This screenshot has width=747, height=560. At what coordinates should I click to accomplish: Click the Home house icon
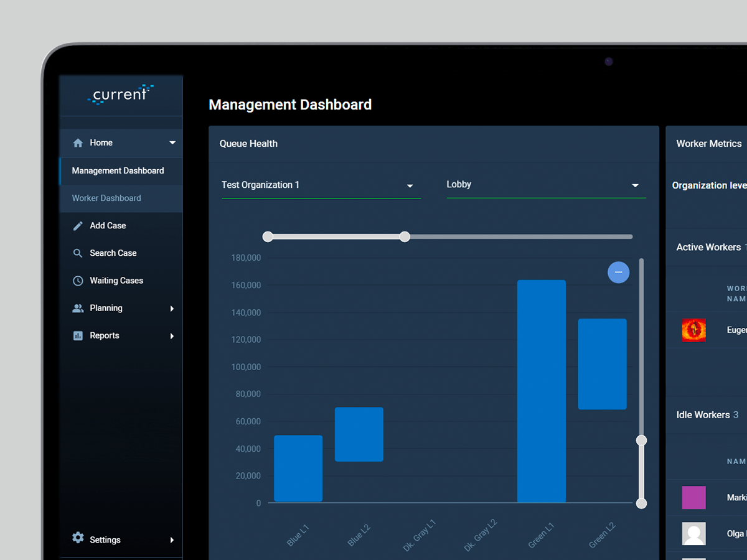coord(78,143)
